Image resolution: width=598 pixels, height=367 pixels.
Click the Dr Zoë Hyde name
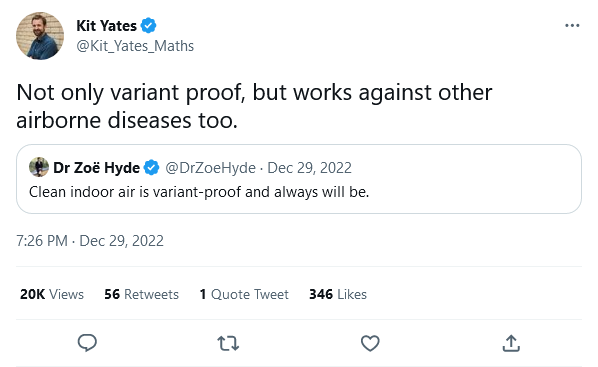click(x=96, y=167)
